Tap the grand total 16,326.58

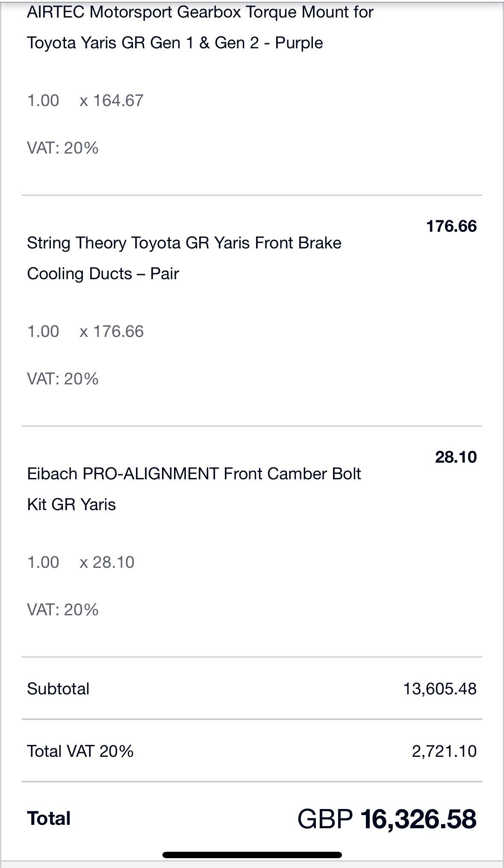click(419, 819)
